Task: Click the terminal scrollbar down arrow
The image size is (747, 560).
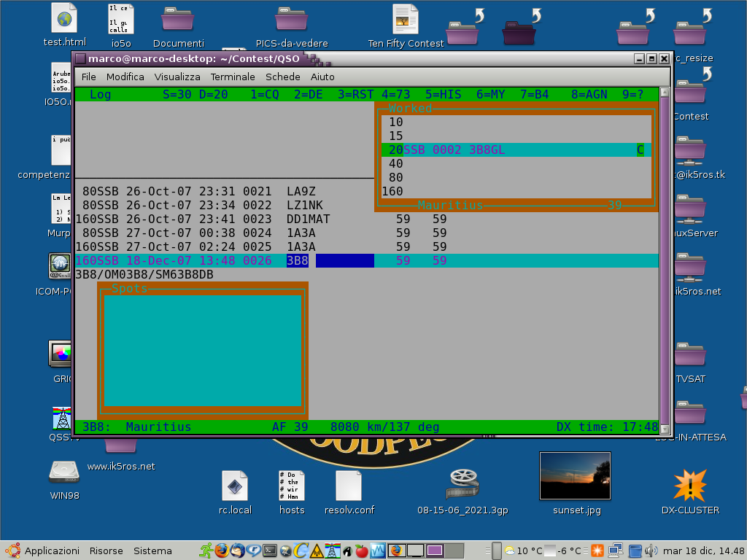Action: coord(665,429)
